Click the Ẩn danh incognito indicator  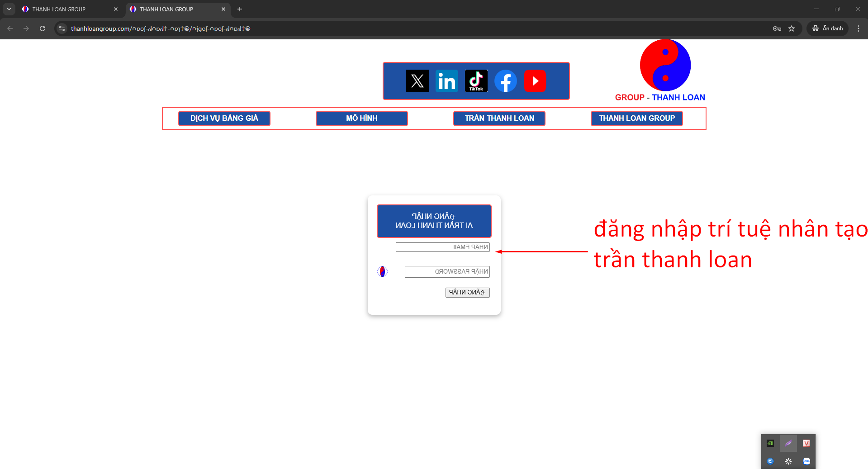[828, 28]
